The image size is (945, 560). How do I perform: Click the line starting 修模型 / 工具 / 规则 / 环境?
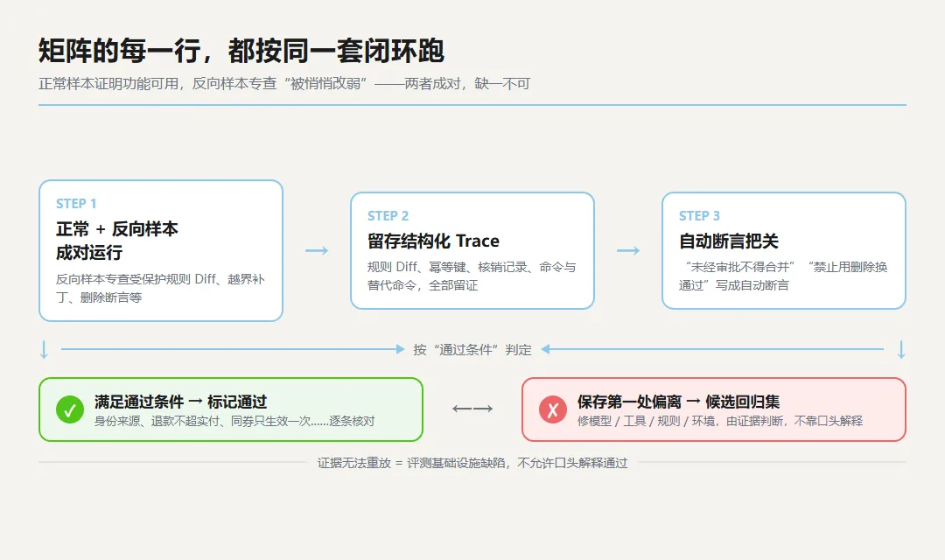[719, 421]
